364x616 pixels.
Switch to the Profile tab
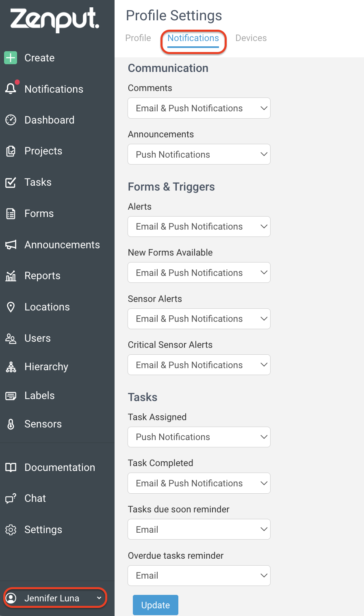[x=138, y=38]
